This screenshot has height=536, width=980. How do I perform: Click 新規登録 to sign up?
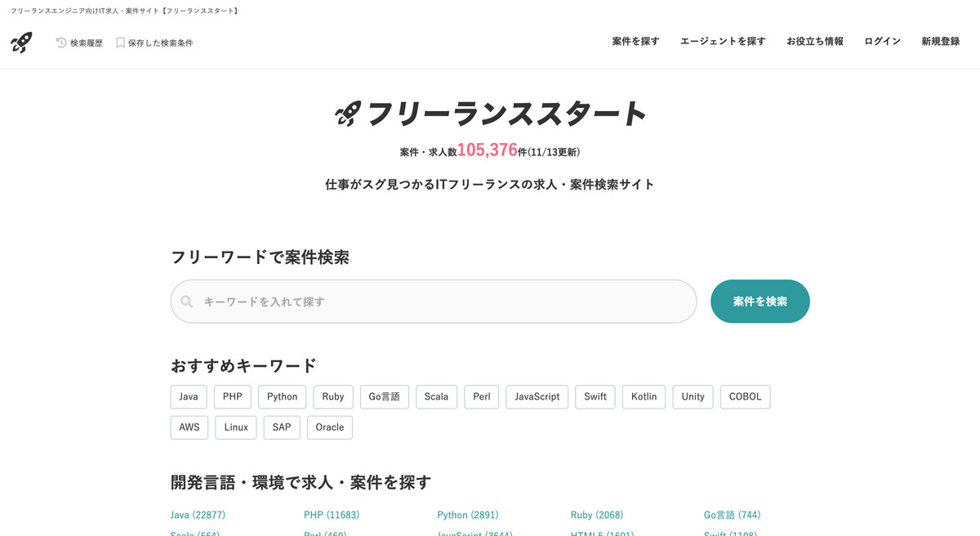(940, 42)
